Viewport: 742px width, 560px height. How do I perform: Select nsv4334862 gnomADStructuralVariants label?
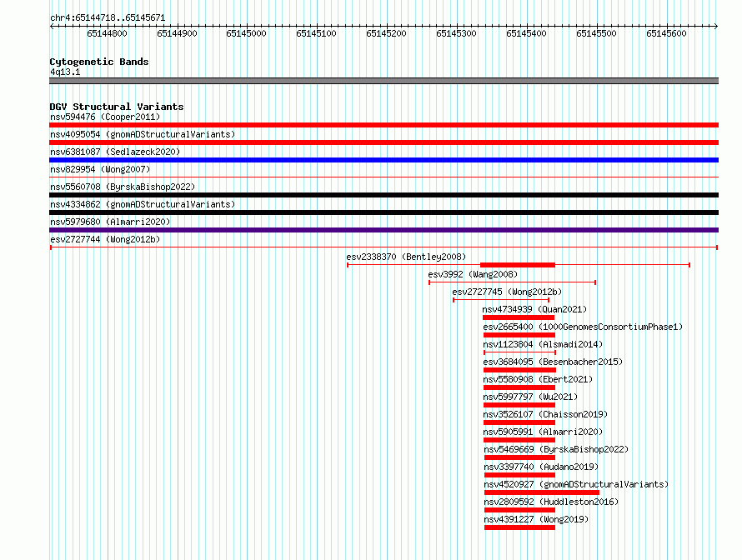[x=143, y=204]
